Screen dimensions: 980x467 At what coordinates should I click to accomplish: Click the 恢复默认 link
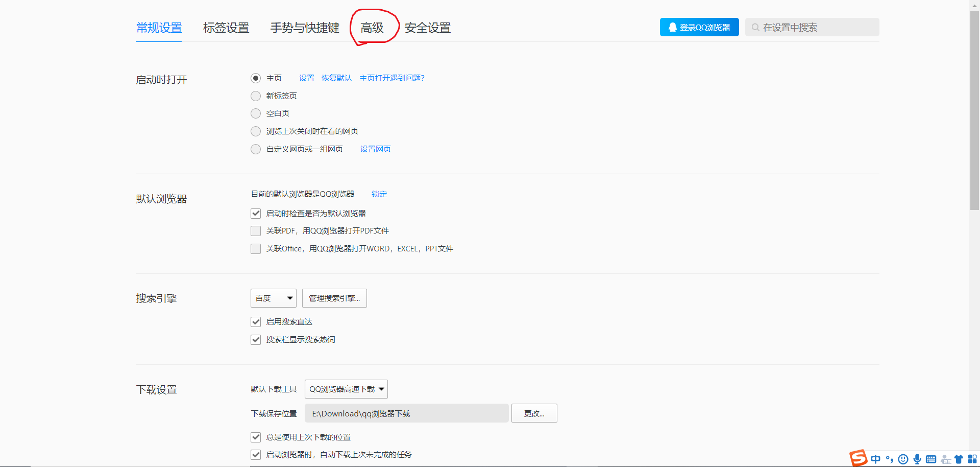coord(337,78)
